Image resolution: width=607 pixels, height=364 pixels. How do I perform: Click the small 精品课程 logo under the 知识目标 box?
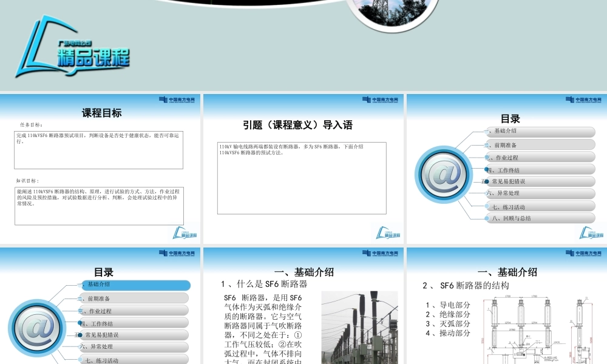click(185, 234)
